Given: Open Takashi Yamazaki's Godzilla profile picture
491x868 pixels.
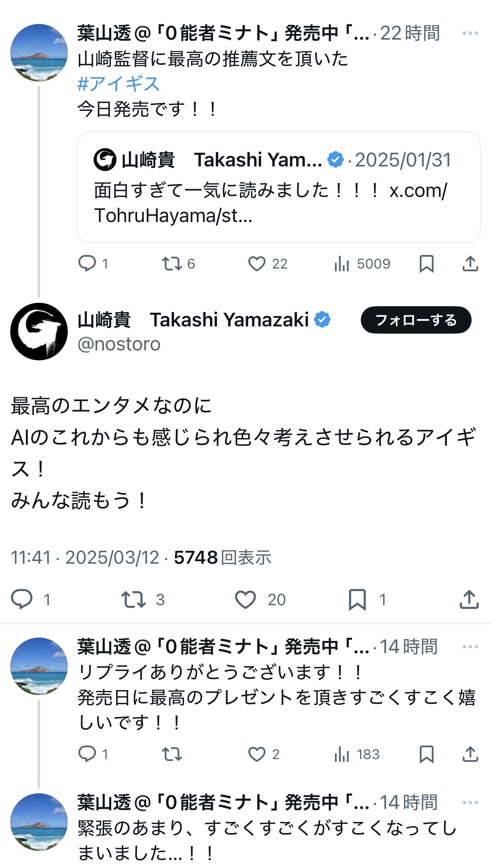Looking at the screenshot, I should (39, 331).
